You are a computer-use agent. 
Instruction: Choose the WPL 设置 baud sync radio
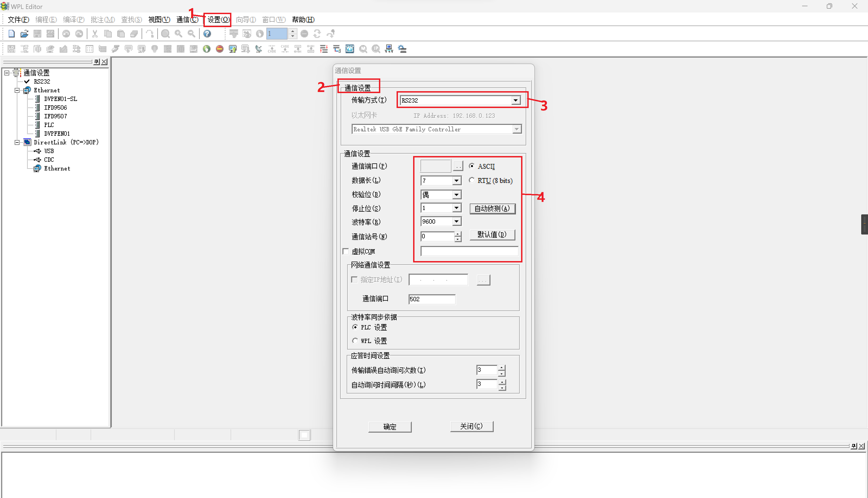[355, 341]
